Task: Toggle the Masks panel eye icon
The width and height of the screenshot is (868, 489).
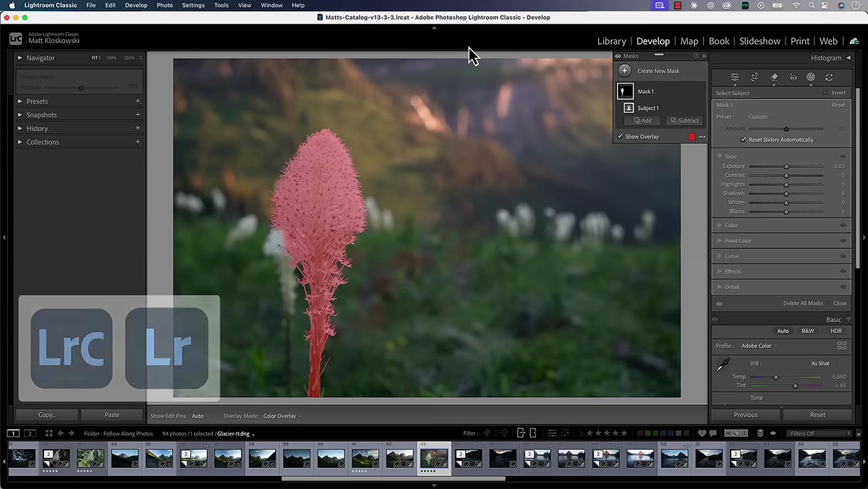Action: 618,56
